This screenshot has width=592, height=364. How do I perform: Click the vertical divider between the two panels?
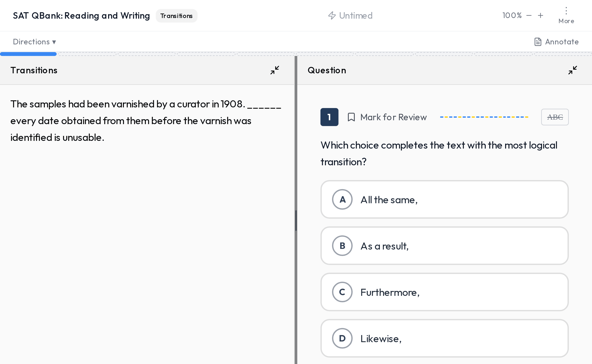tap(296, 209)
